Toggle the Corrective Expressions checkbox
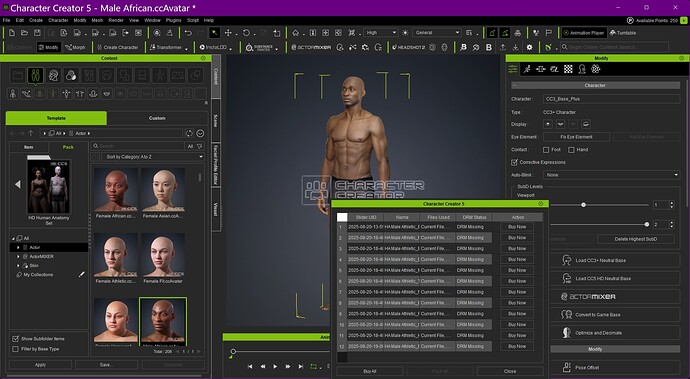This screenshot has height=379, width=690. [x=514, y=162]
